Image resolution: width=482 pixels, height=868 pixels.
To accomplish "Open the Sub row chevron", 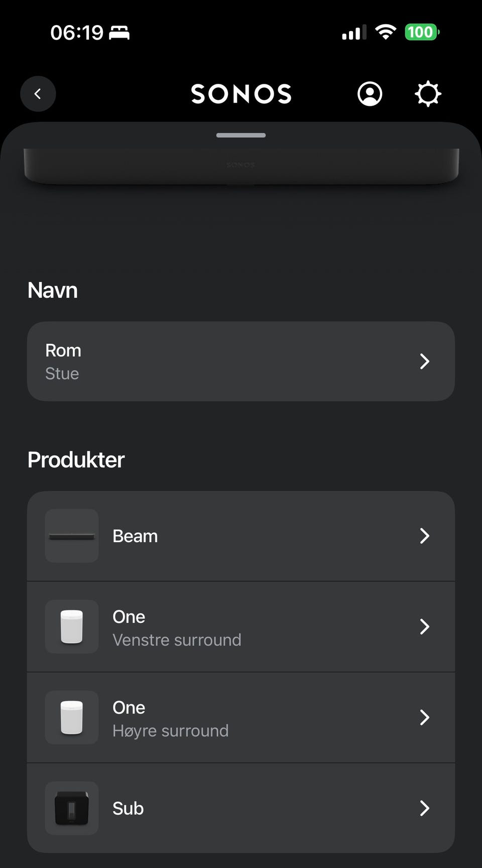I will (x=425, y=808).
